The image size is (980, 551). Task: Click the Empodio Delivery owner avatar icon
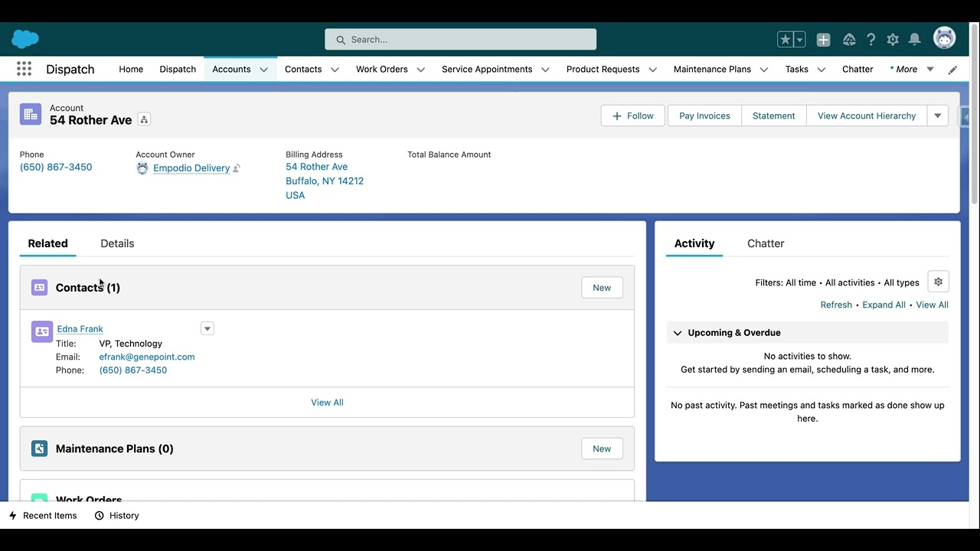click(142, 168)
